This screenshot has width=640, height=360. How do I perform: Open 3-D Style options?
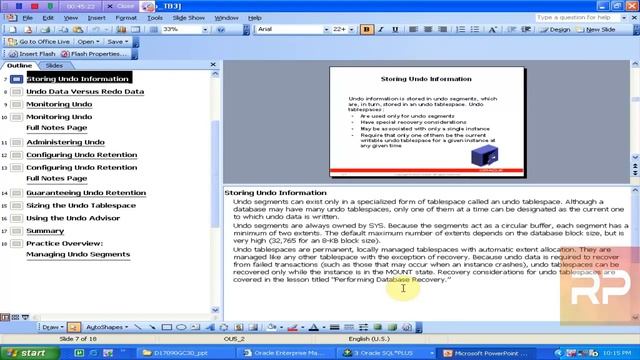point(392,327)
